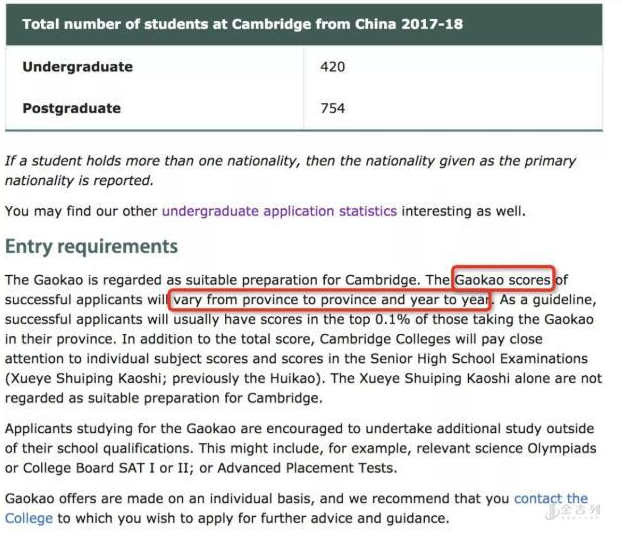Screen dimensions: 622x540
Task: Click the red-boxed 'Gaokao scores' text
Action: pyautogui.click(x=503, y=279)
